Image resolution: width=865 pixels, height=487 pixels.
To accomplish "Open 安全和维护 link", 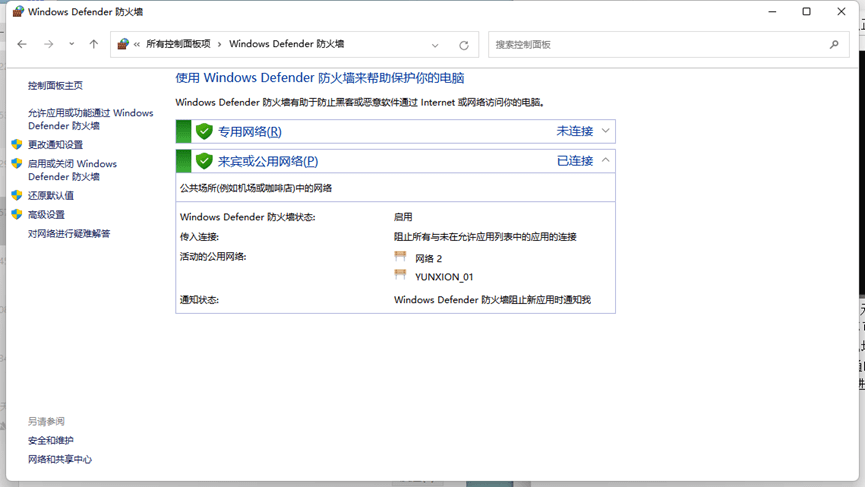I will pyautogui.click(x=51, y=440).
